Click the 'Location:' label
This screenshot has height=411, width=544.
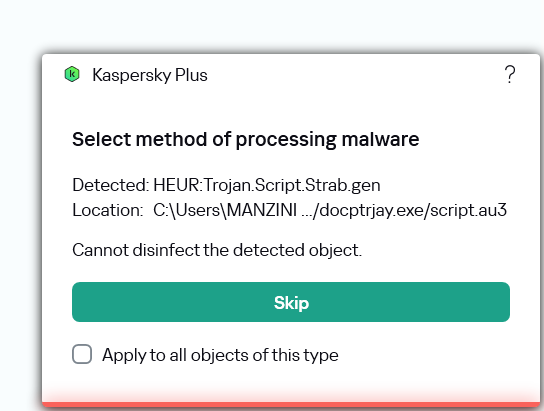tap(108, 210)
